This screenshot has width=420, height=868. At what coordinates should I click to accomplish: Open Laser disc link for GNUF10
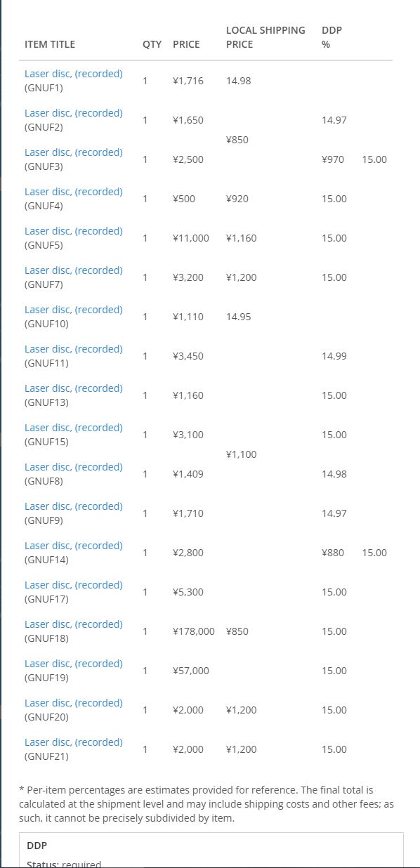pyautogui.click(x=73, y=310)
